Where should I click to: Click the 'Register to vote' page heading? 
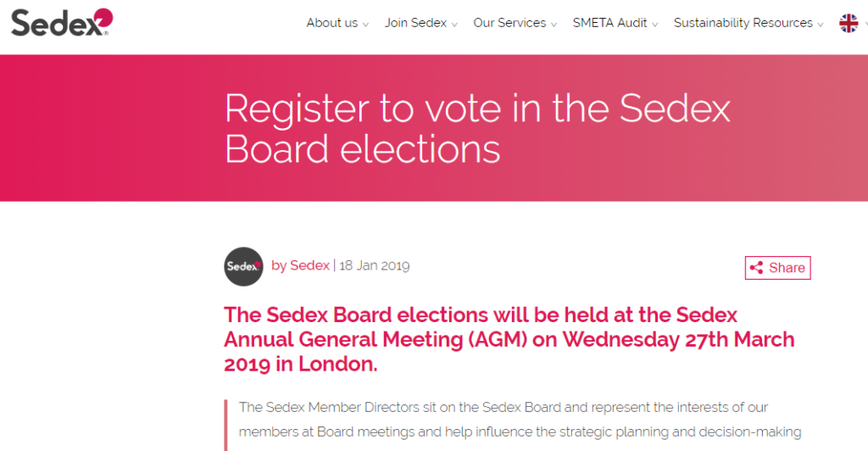(x=477, y=128)
